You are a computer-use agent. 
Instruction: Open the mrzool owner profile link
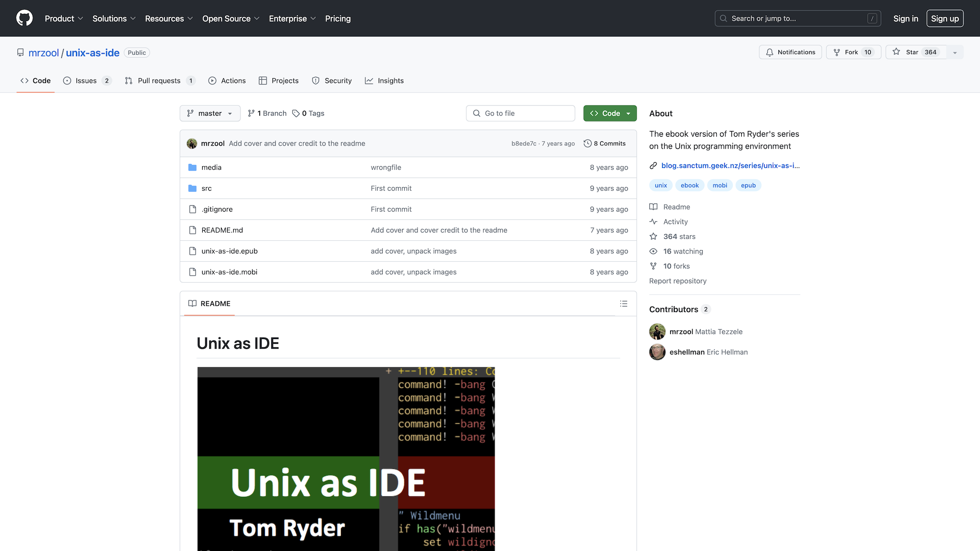pyautogui.click(x=44, y=53)
